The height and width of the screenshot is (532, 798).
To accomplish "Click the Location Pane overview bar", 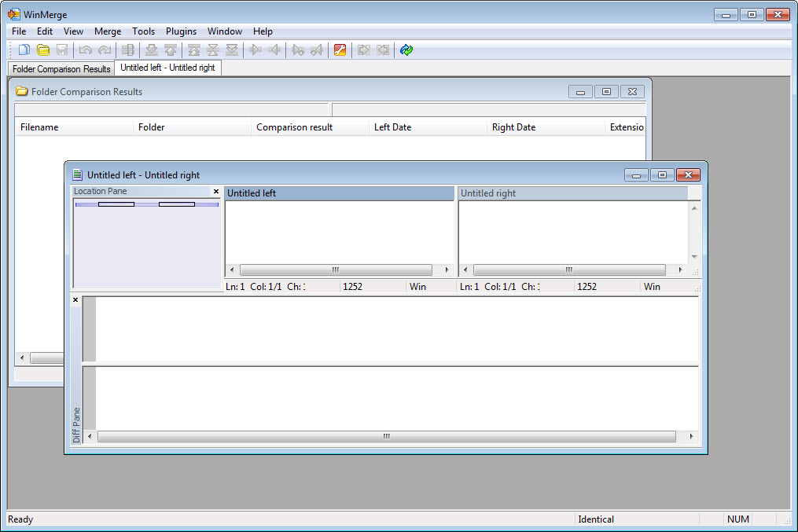I will click(146, 204).
